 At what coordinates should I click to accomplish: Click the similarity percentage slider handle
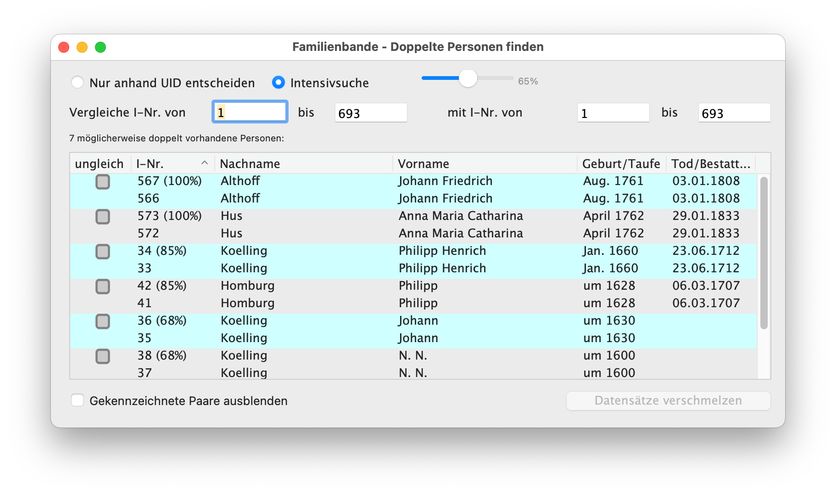pos(467,78)
